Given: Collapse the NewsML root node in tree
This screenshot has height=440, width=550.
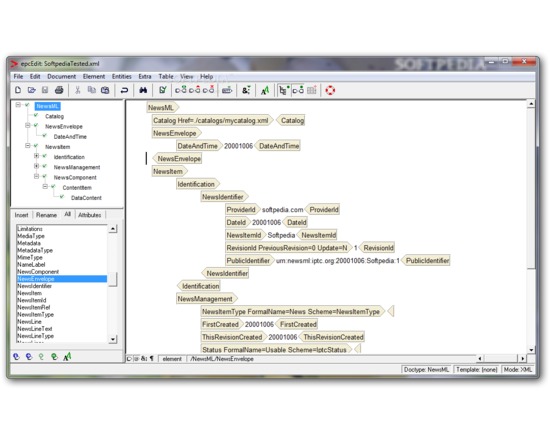Looking at the screenshot, I should pyautogui.click(x=18, y=105).
